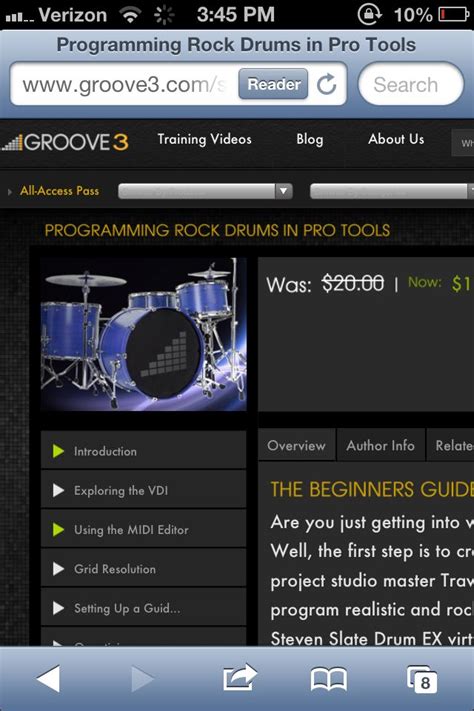474x711 pixels.
Task: Expand the All-Access Pass link
Action: 59,191
